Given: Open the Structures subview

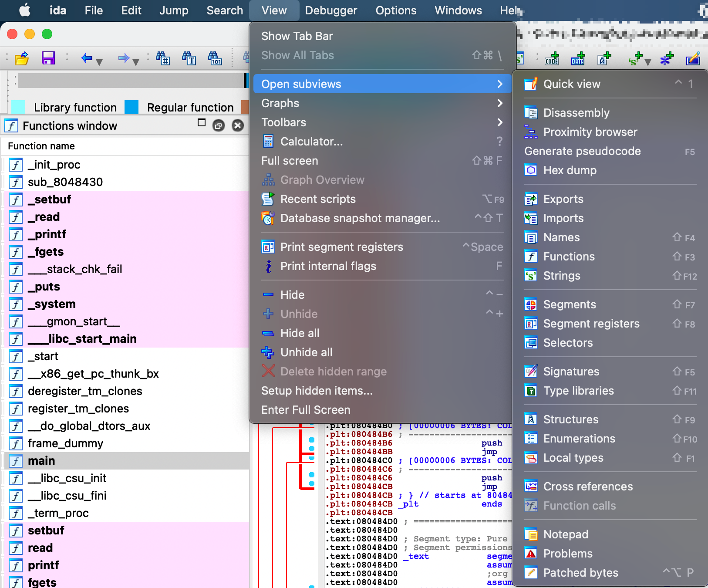Looking at the screenshot, I should 610,419.
